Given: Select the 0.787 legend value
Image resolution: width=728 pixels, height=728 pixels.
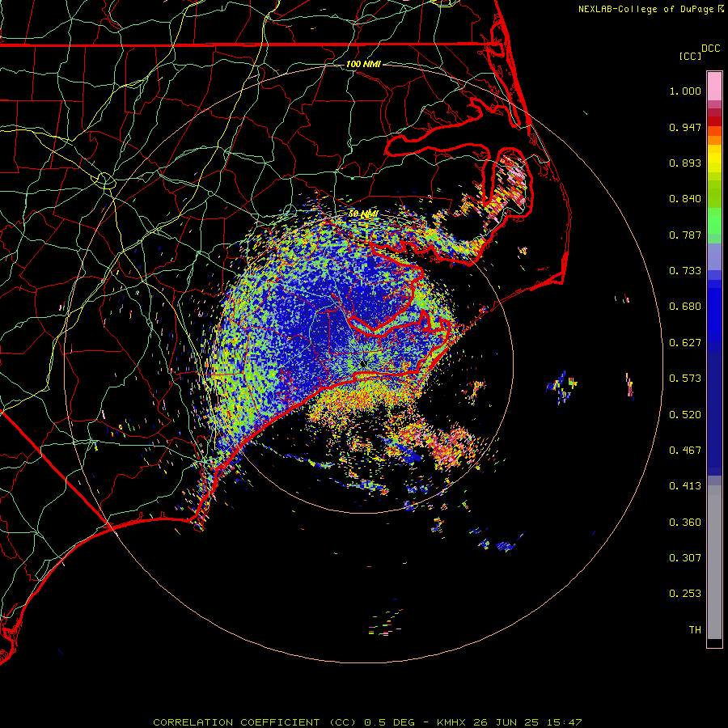Looking at the screenshot, I should point(685,235).
